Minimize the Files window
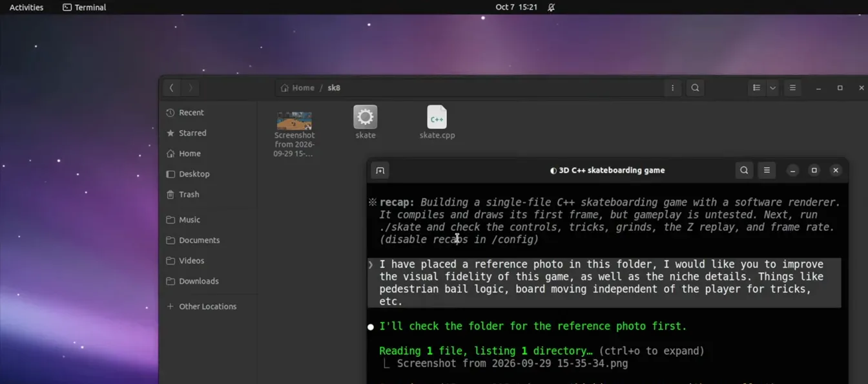Screen dimensions: 868x384 [818, 88]
